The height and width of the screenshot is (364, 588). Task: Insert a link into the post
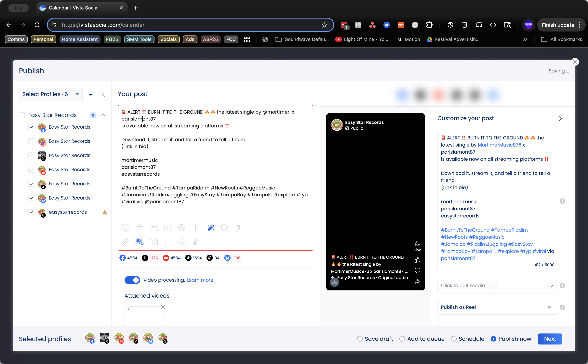coord(125,242)
